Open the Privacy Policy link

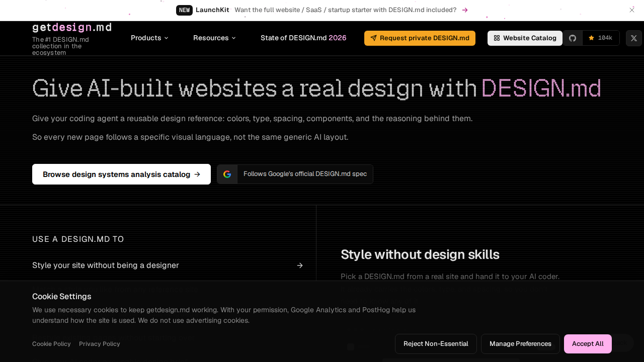(x=100, y=344)
